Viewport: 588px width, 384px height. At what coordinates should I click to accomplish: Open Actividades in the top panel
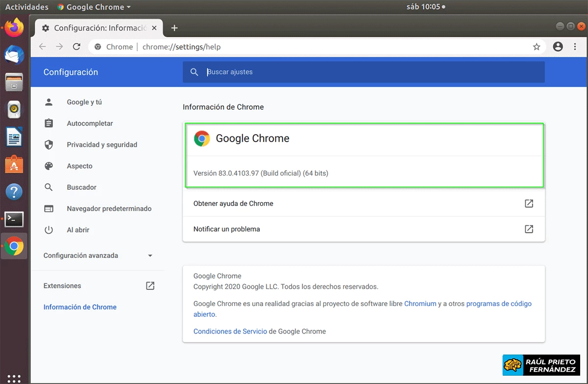click(x=27, y=7)
